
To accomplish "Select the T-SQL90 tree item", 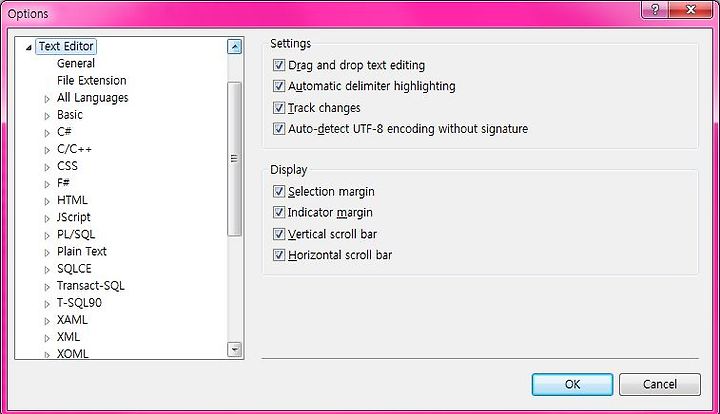I will [x=79, y=302].
